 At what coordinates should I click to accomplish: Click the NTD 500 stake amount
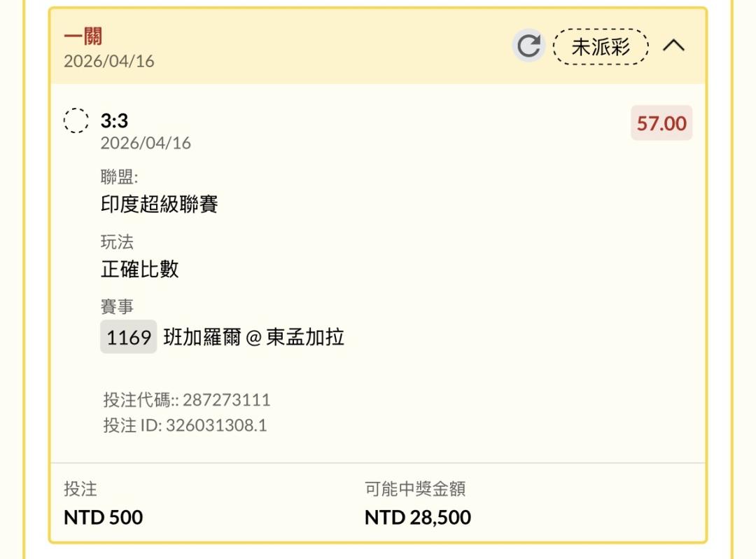coord(103,517)
